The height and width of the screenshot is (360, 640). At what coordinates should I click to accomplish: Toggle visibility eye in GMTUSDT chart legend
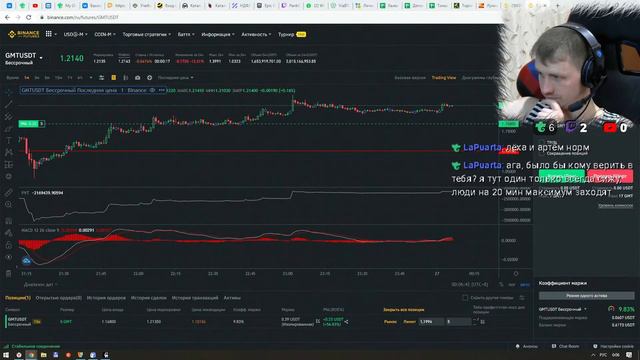tap(152, 90)
